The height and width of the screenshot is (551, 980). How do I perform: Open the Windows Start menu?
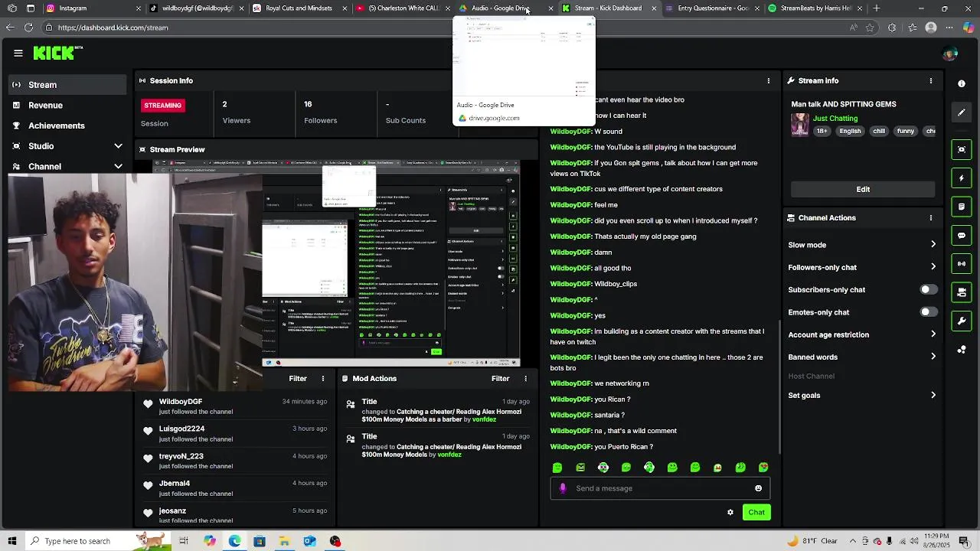(11, 541)
